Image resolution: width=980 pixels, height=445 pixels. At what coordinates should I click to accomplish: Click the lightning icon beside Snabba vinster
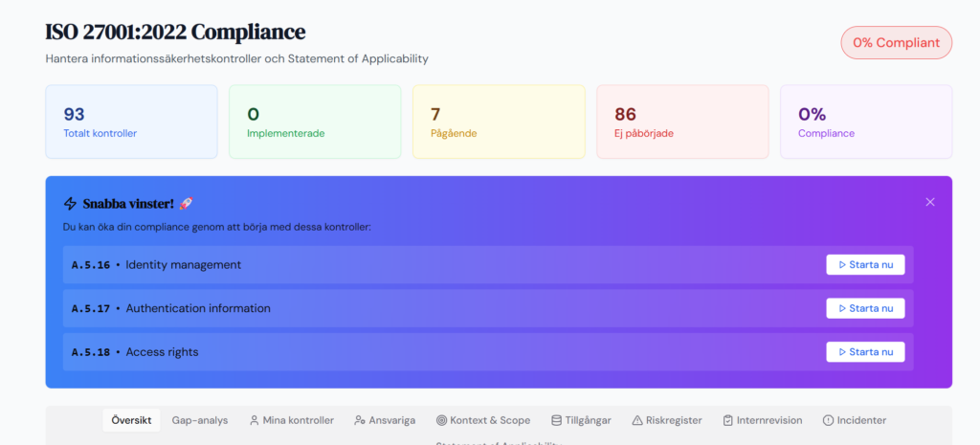pyautogui.click(x=70, y=203)
